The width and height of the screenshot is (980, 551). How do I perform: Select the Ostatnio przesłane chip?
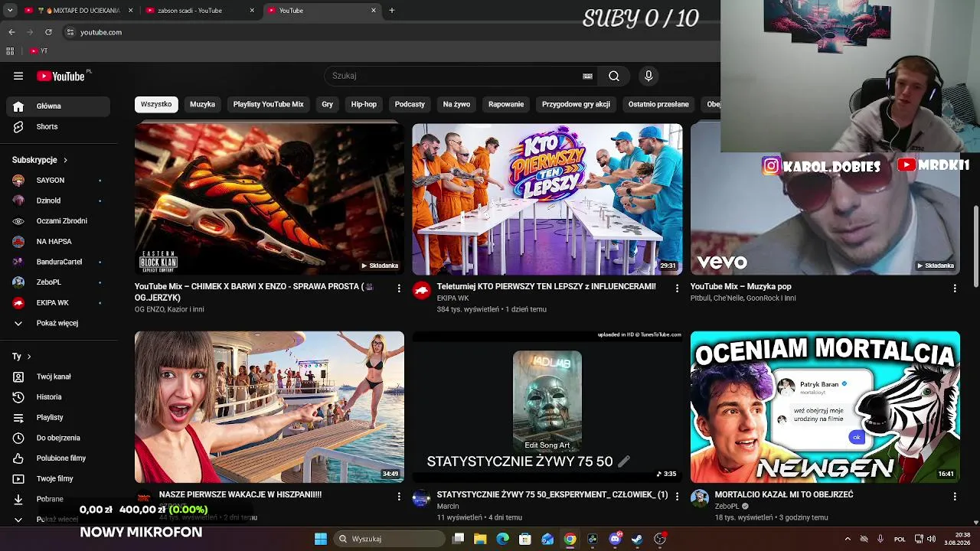pyautogui.click(x=658, y=104)
